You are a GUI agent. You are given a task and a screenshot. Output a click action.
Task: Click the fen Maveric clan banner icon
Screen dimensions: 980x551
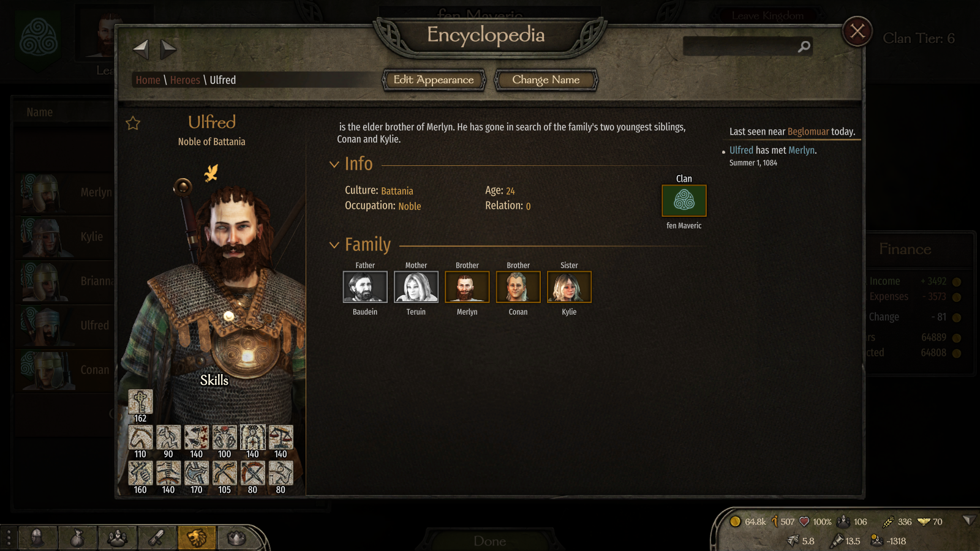pyautogui.click(x=684, y=201)
